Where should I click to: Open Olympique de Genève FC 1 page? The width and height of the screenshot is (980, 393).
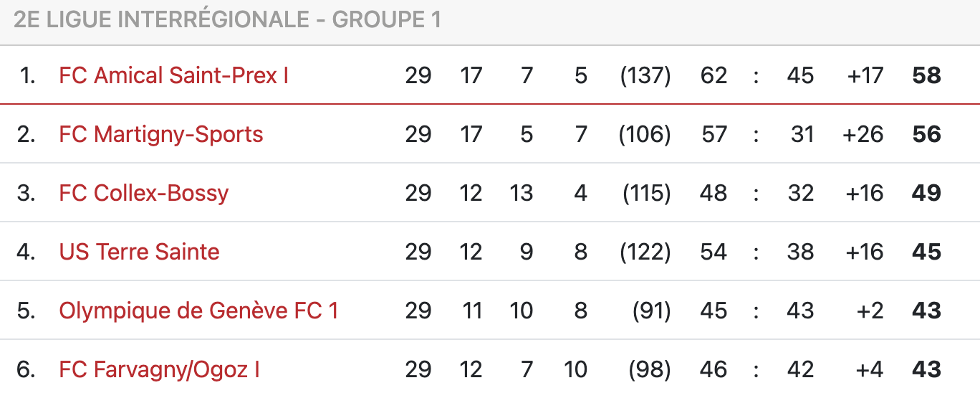[x=198, y=311]
